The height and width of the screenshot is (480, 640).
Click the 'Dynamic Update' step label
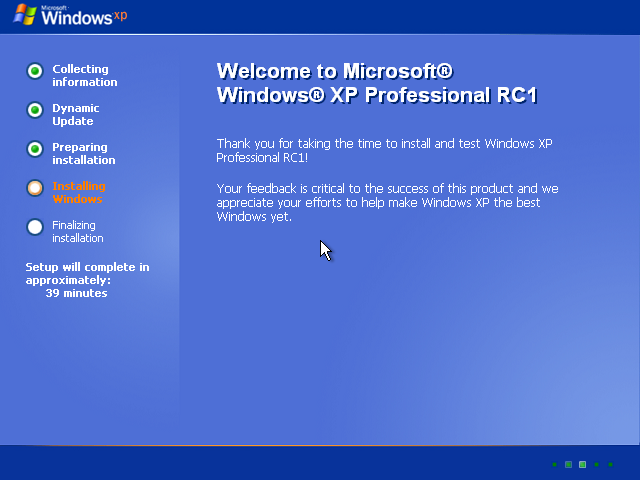76,115
